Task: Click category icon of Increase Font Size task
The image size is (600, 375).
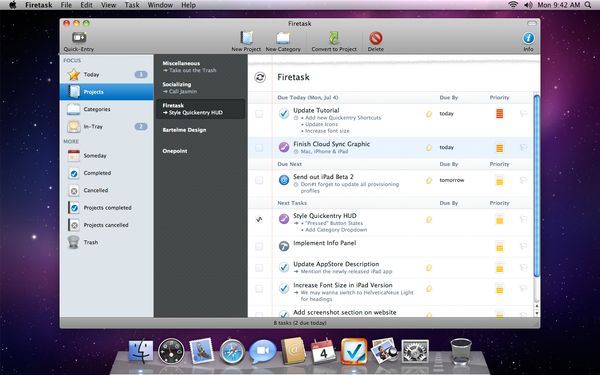Action: (284, 289)
